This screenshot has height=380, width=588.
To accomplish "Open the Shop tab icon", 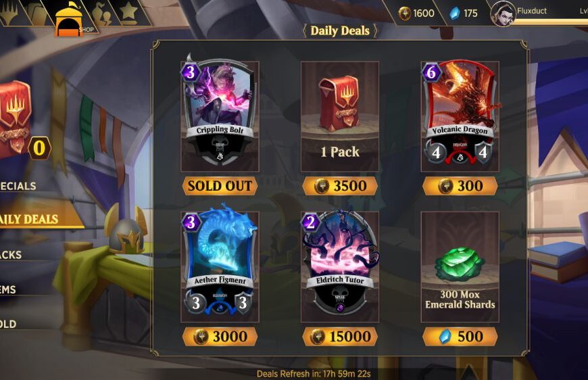I will [x=70, y=20].
